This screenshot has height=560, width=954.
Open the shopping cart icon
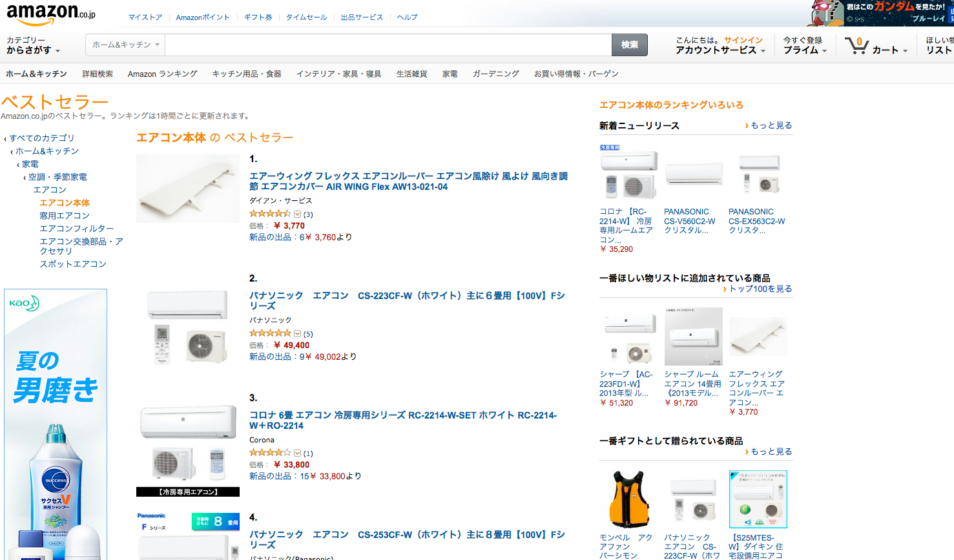(x=856, y=45)
